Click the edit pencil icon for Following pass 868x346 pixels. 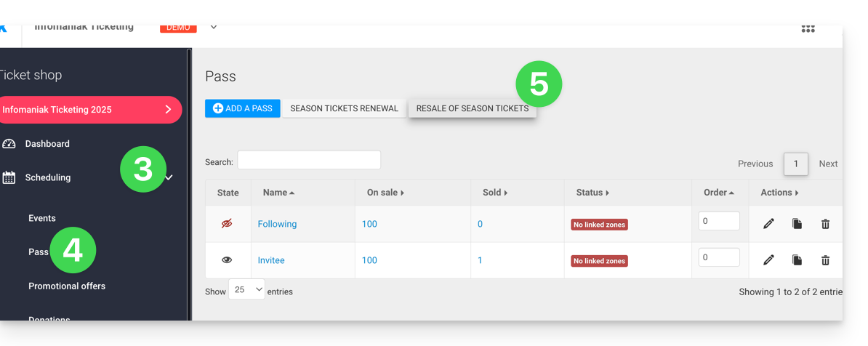[768, 224]
